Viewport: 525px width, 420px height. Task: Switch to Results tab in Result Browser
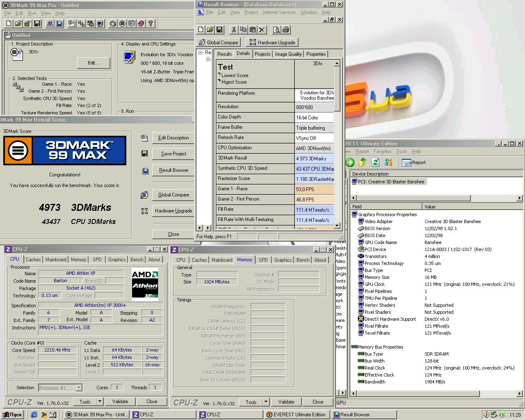pyautogui.click(x=224, y=54)
